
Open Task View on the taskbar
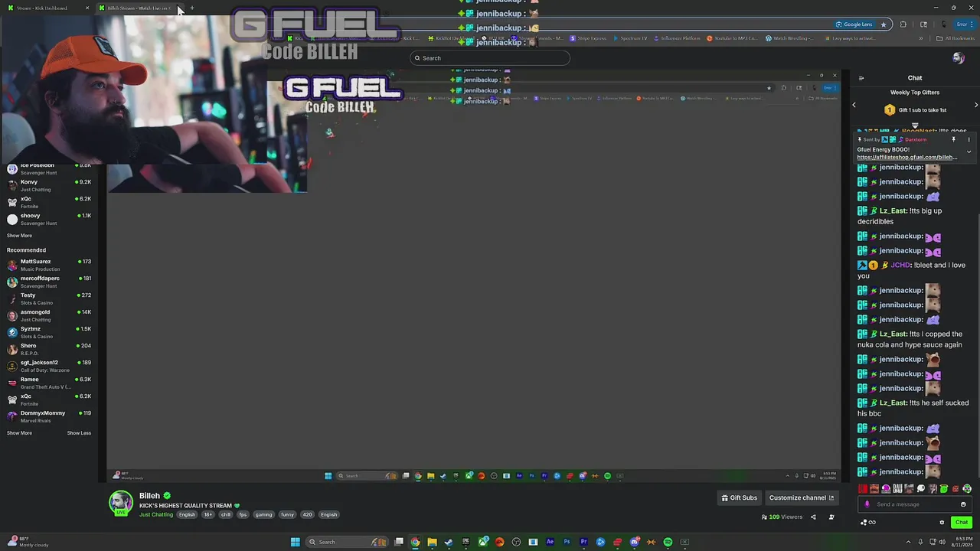click(x=398, y=542)
